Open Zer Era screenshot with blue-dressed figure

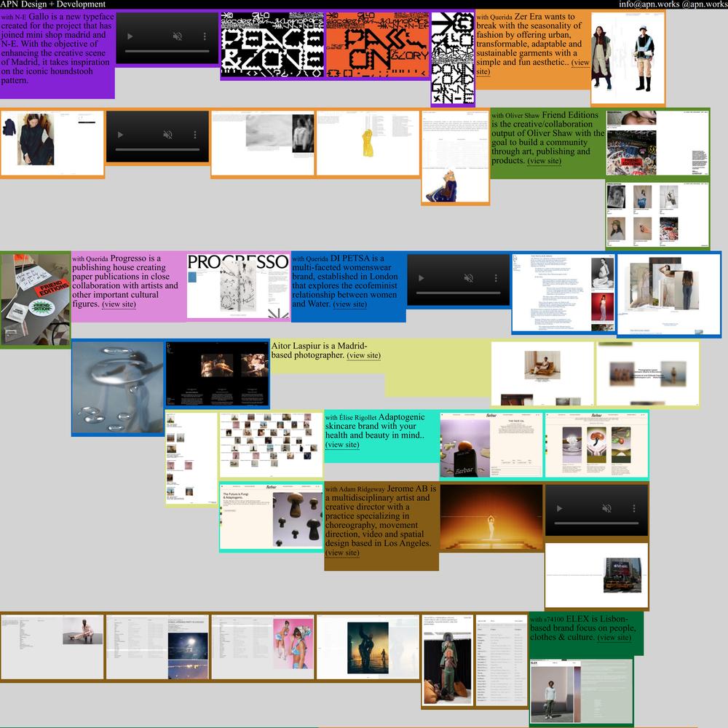456,157
